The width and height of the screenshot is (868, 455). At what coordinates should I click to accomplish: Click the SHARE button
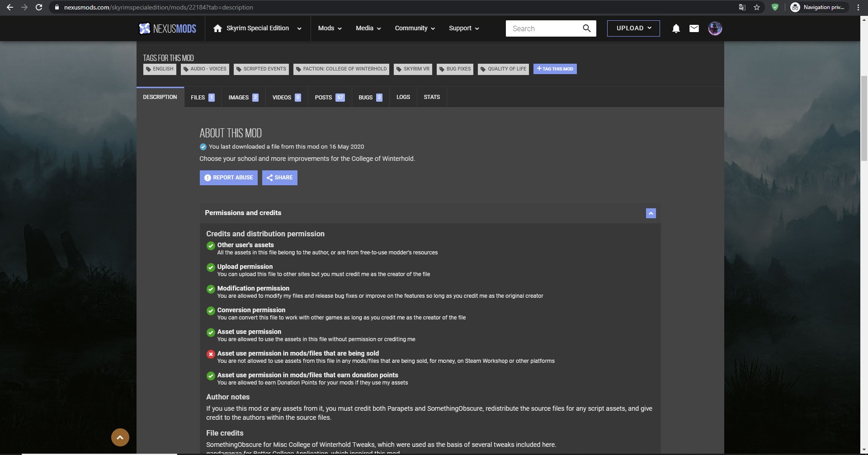pyautogui.click(x=280, y=178)
